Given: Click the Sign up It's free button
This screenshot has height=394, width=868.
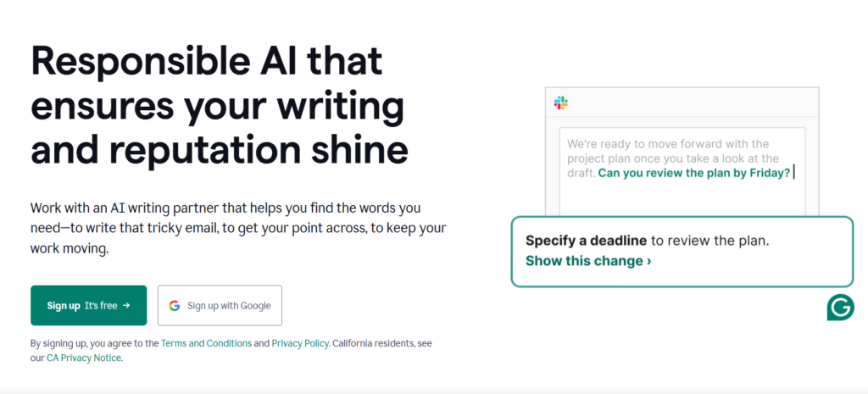Looking at the screenshot, I should pos(88,306).
